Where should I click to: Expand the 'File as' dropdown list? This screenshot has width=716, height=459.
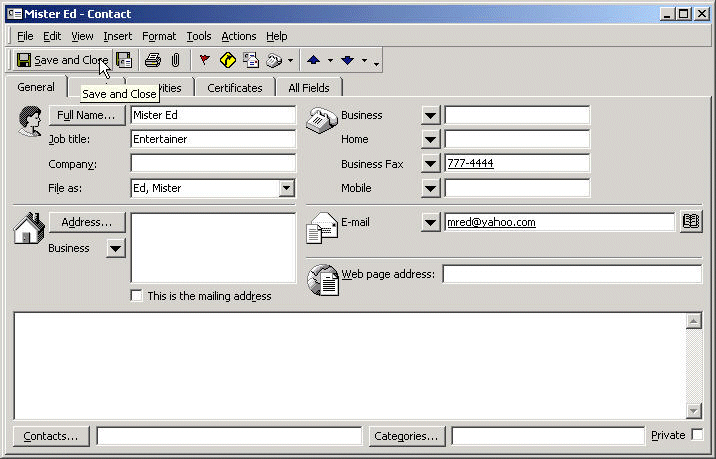tap(286, 188)
